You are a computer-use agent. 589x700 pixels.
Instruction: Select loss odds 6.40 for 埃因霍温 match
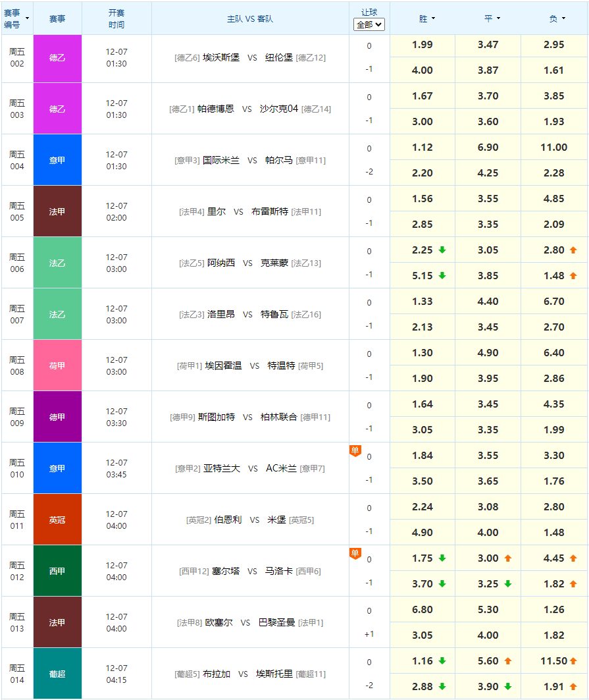554,353
